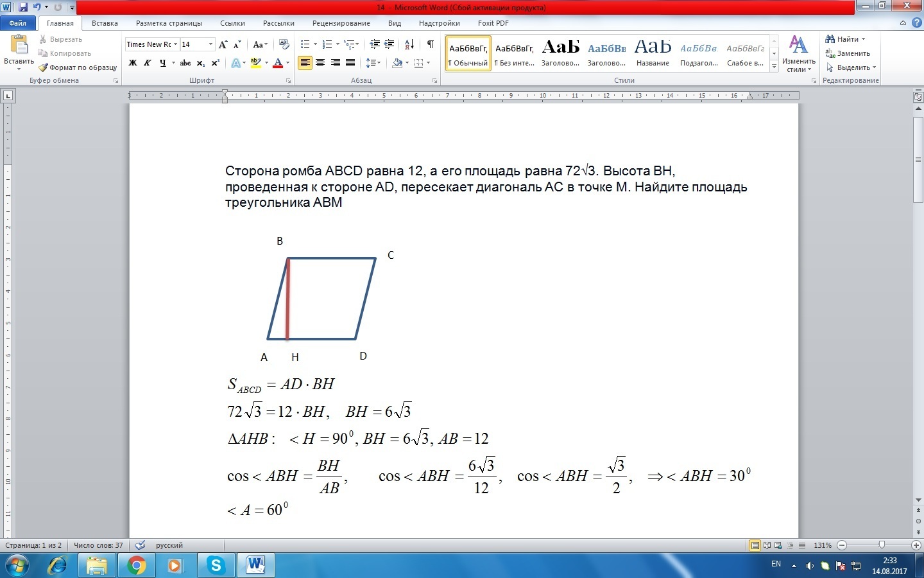Enable justified text alignment

350,63
